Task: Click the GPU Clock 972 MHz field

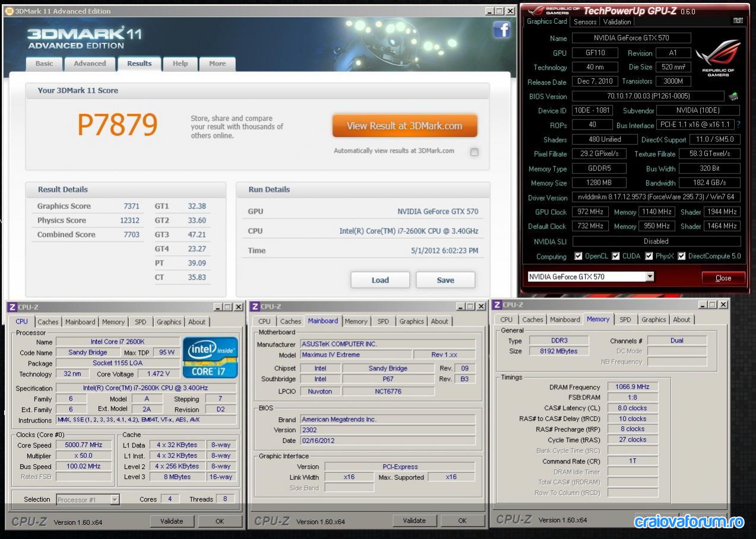Action: coord(590,212)
